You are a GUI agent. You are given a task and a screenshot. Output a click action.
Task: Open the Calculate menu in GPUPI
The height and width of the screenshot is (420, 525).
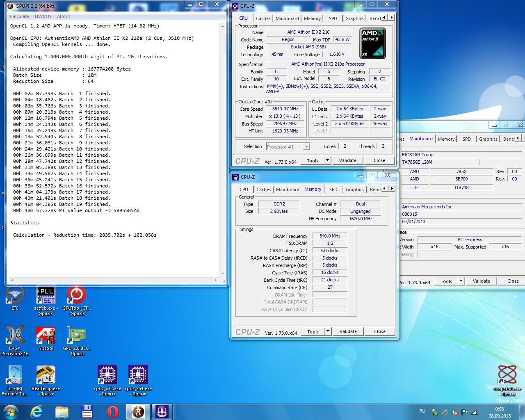point(19,16)
